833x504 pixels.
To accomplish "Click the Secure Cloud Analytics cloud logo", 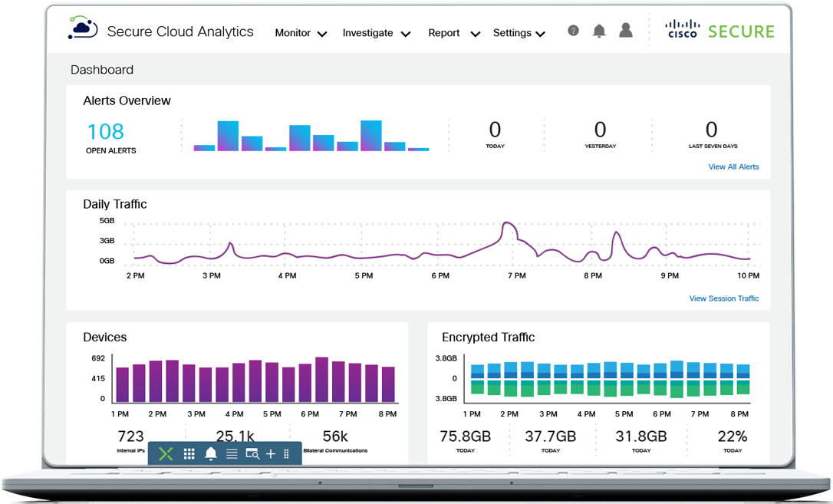I will tap(83, 28).
